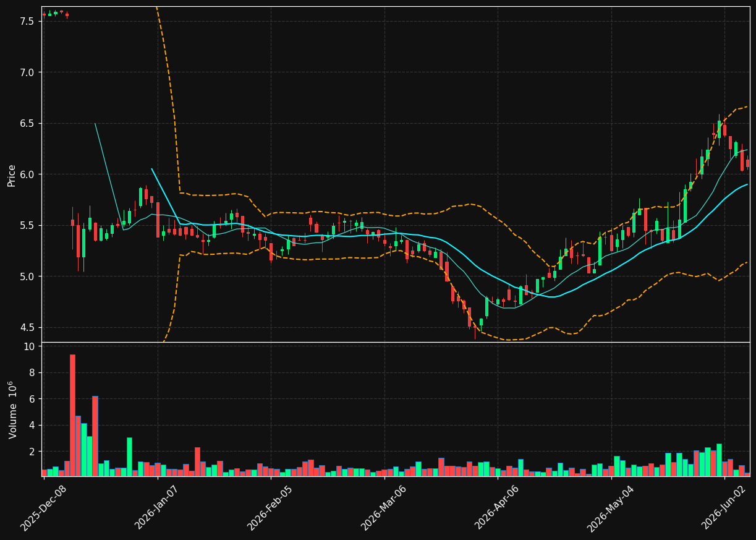Click the 2026-Jan-07 date label

(x=157, y=508)
